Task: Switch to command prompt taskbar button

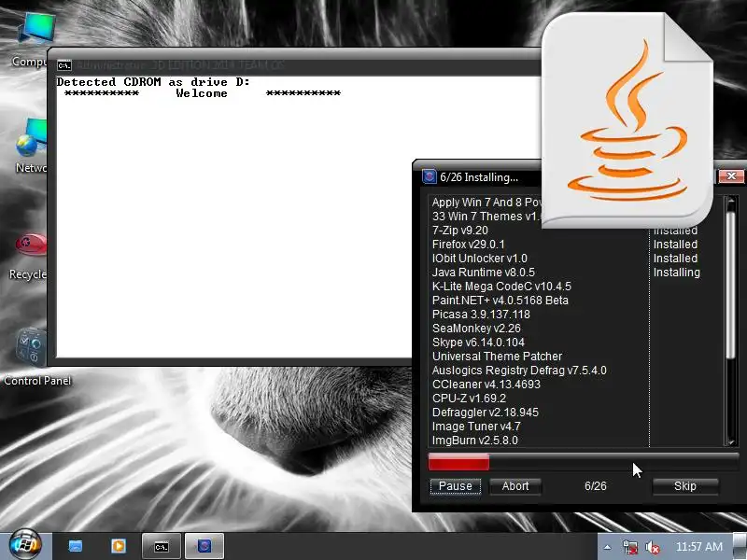Action: [162, 546]
